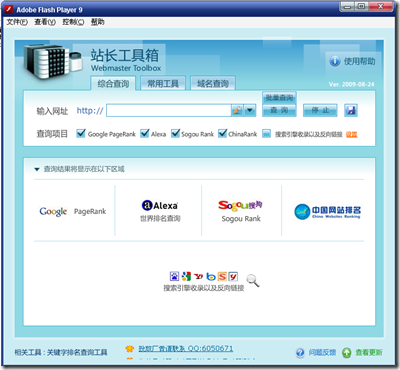400x370 pixels.
Task: Click the save (floppy disk) icon
Action: pos(351,110)
